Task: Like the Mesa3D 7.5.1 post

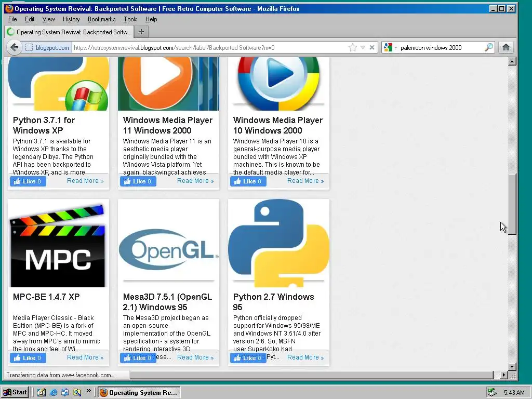Action: [138, 358]
